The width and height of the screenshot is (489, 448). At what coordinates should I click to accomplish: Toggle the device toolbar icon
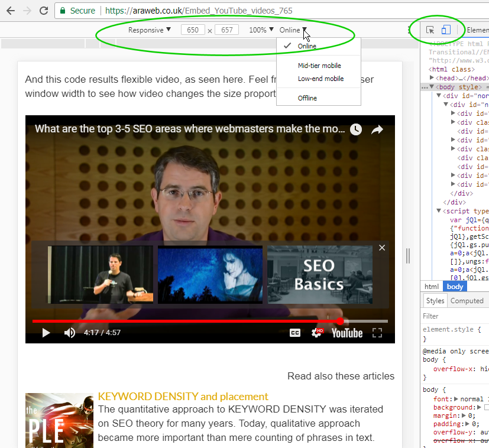coord(446,30)
